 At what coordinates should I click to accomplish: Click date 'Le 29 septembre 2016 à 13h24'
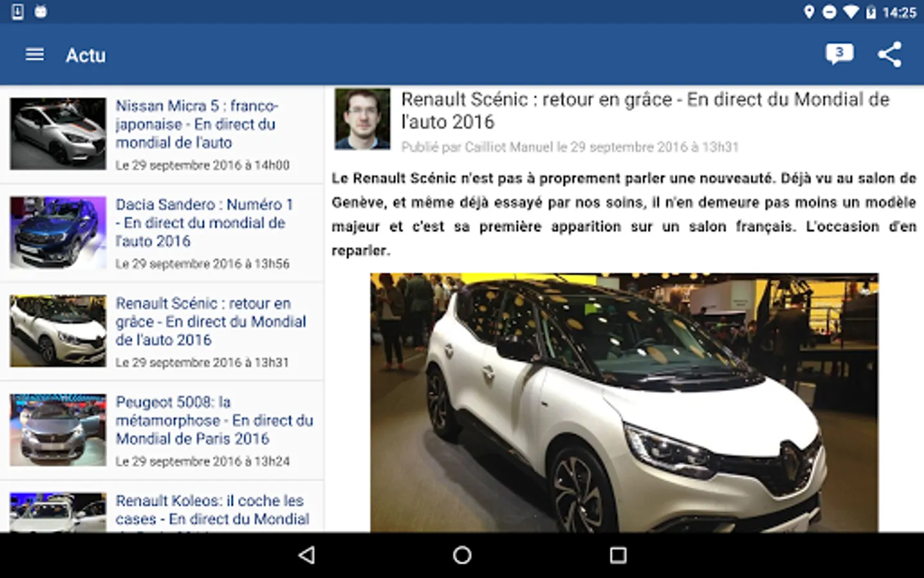[x=203, y=461]
